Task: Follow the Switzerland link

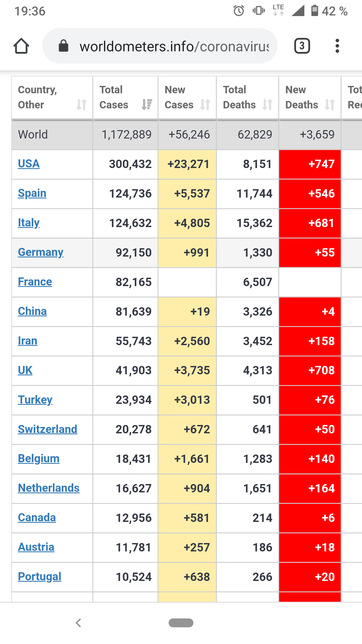Action: (x=48, y=429)
